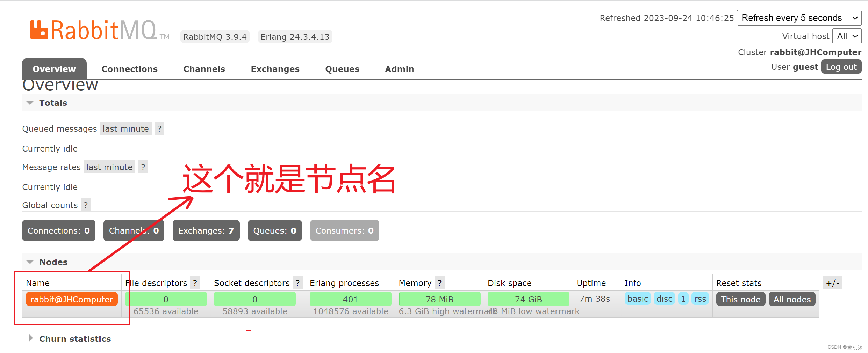Click the Cluster rabbit@JHComputer label

(799, 52)
